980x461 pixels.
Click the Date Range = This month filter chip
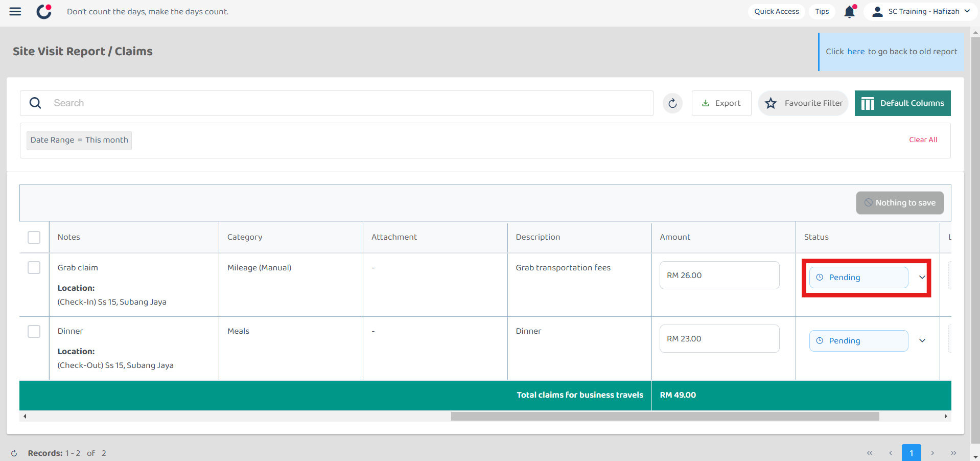click(79, 140)
